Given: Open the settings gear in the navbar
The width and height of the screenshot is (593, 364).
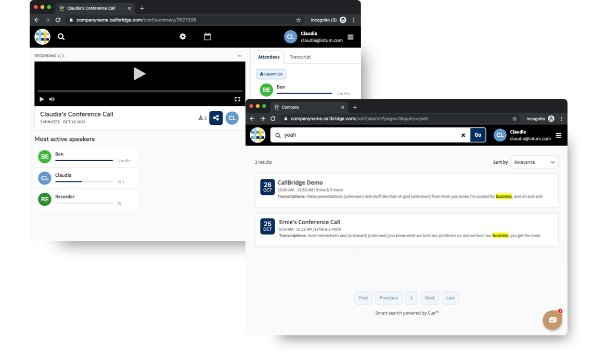Looking at the screenshot, I should click(182, 36).
